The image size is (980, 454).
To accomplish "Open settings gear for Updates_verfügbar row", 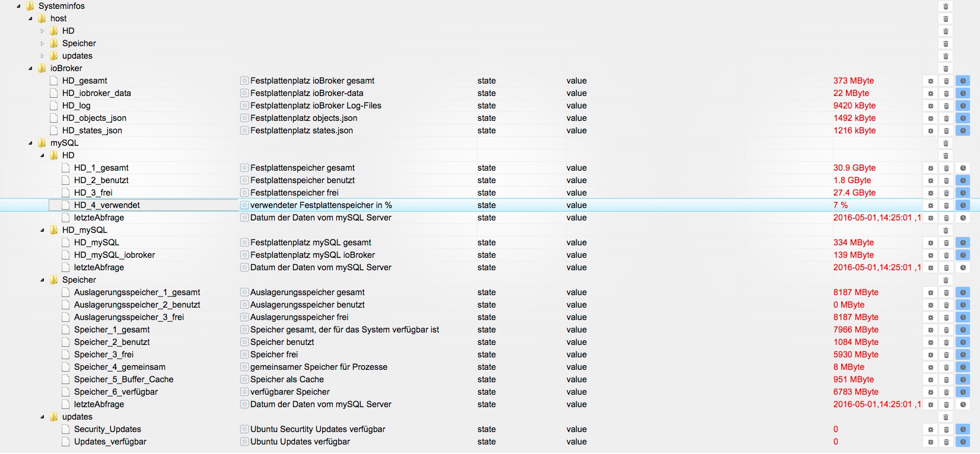I will 931,442.
